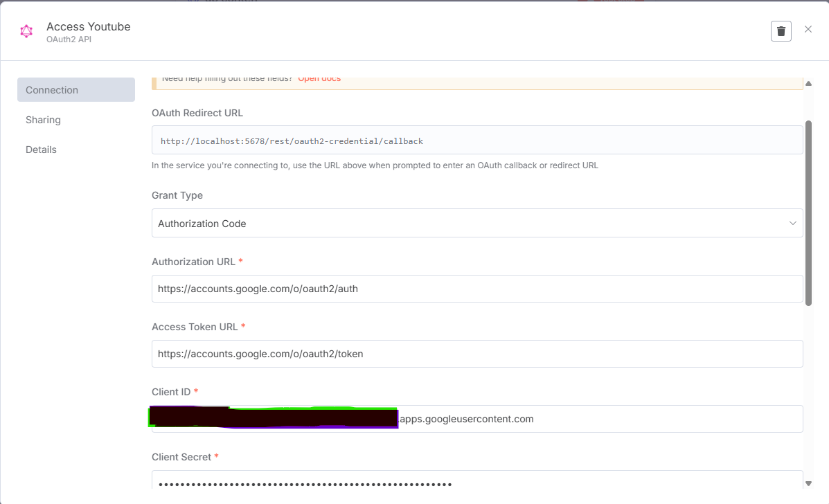Click the OAuth2 API subtitle text

pyautogui.click(x=69, y=39)
